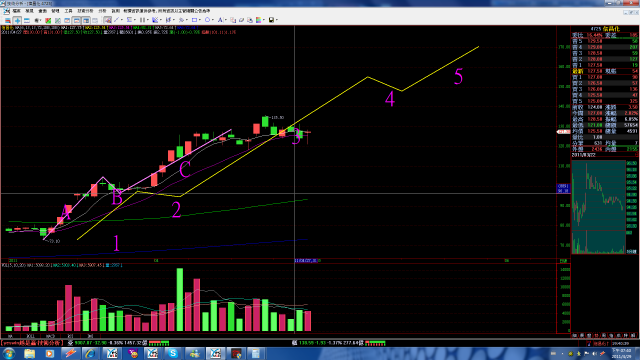Expand the sigma tool dropdown arrow

(135, 20)
